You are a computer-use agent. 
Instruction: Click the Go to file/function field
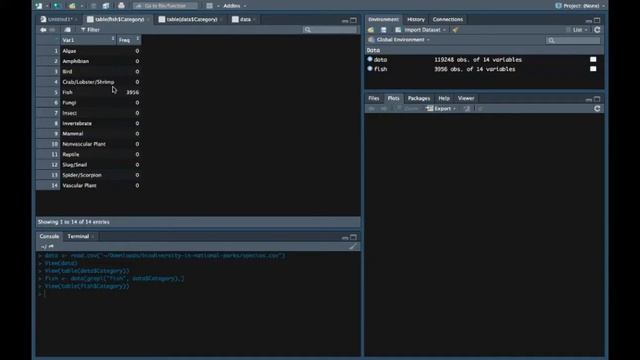[165, 6]
